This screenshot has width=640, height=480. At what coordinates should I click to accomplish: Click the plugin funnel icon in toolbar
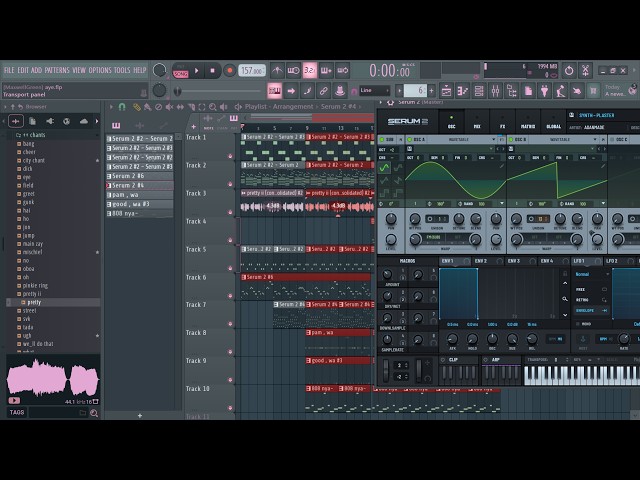(x=544, y=91)
